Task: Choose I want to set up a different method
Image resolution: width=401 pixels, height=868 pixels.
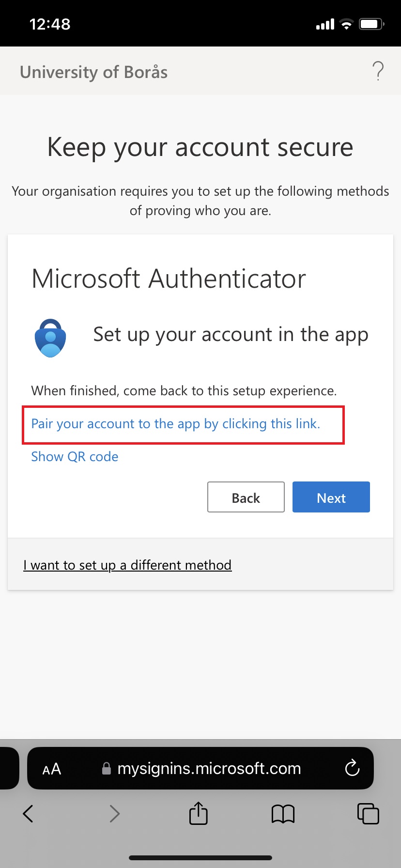Action: (127, 565)
